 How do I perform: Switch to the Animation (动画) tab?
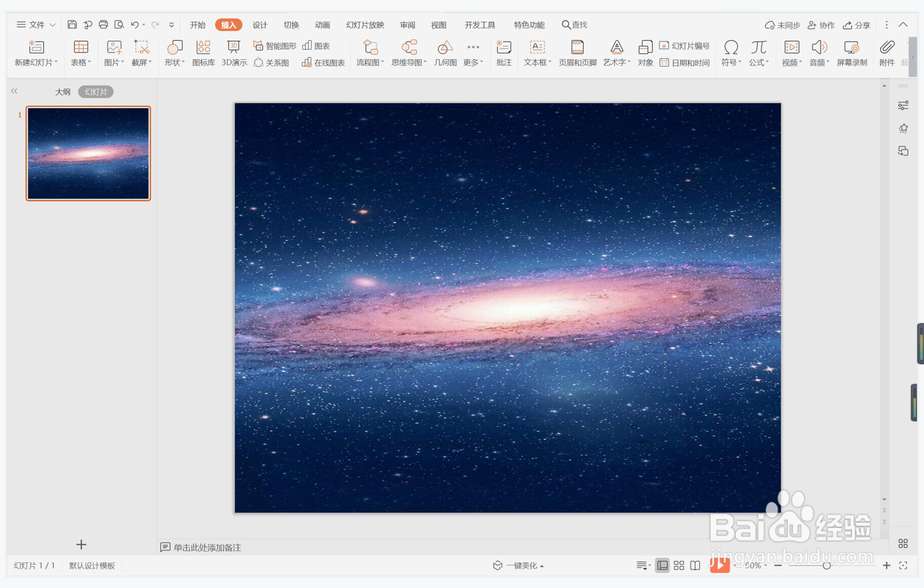coord(323,25)
